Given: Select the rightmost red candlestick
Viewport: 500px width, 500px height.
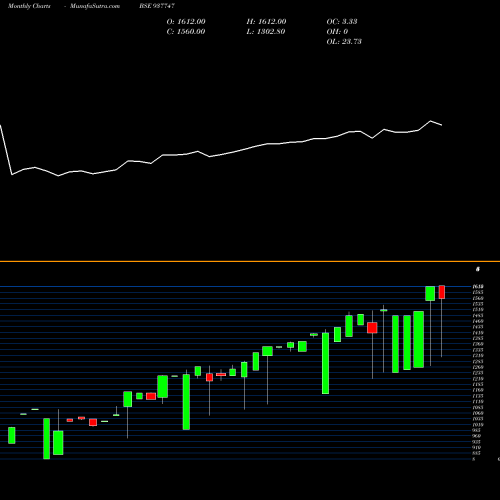Looking at the screenshot, I should tap(442, 292).
